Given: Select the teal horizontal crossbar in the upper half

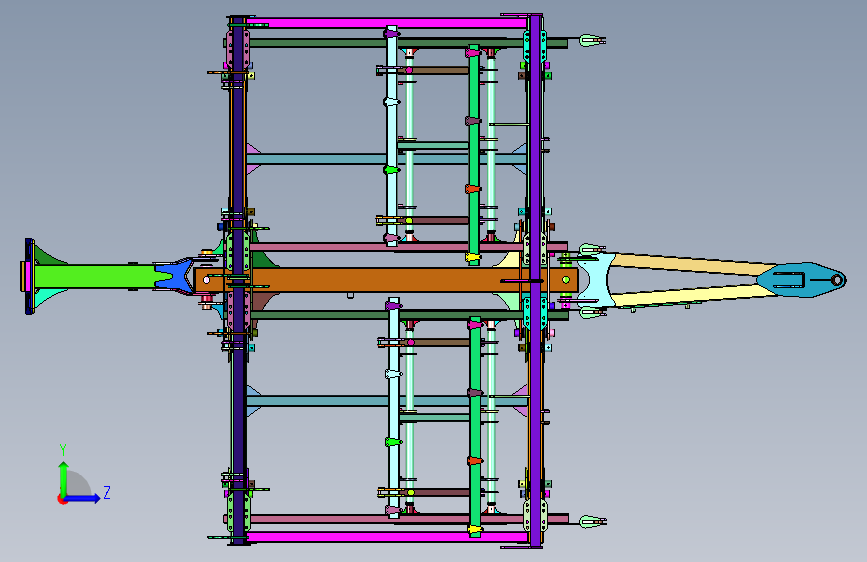Looking at the screenshot, I should 386,159.
